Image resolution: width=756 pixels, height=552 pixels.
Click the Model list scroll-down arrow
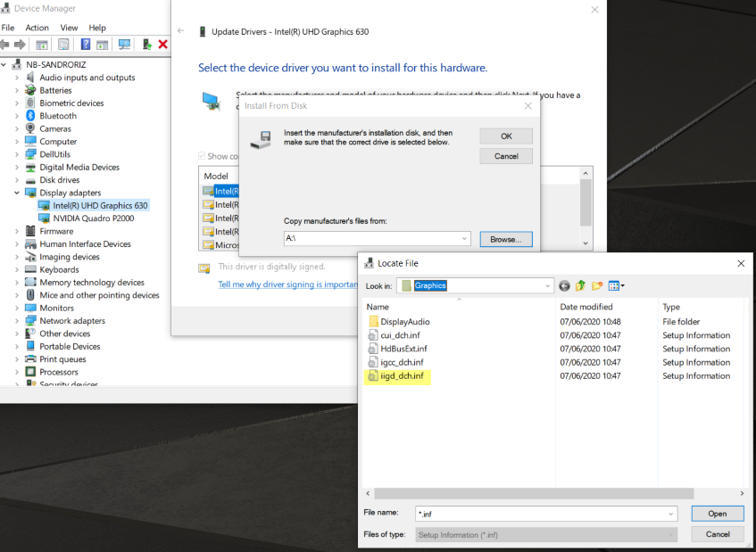(x=586, y=243)
